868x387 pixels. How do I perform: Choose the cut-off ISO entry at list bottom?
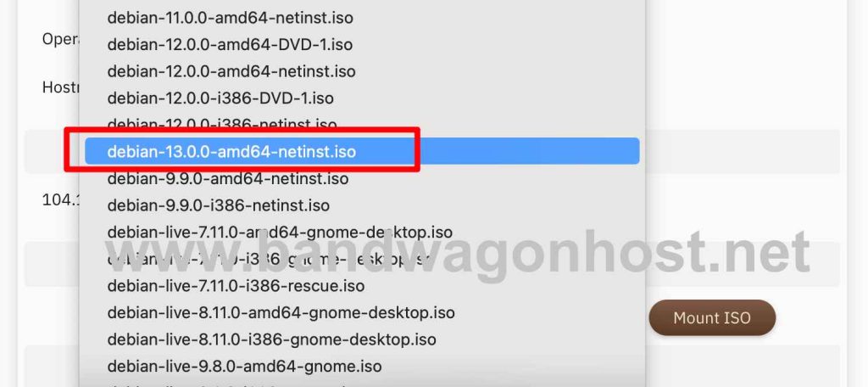tap(362, 384)
